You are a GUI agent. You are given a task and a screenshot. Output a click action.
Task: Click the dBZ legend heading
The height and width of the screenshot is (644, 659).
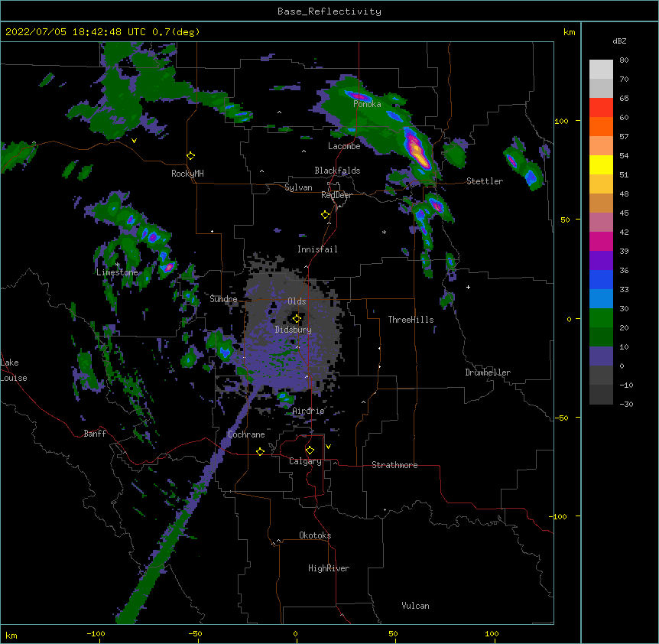pos(619,41)
